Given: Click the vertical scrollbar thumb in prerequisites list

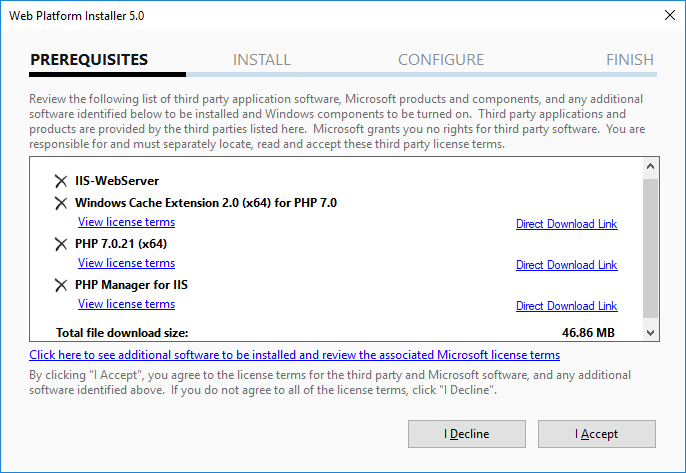Looking at the screenshot, I should click(x=650, y=248).
